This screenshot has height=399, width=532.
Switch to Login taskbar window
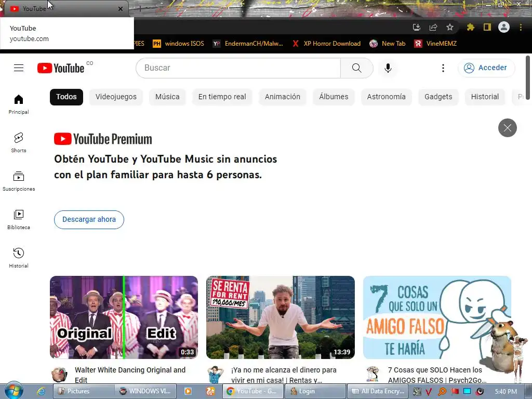pos(315,391)
